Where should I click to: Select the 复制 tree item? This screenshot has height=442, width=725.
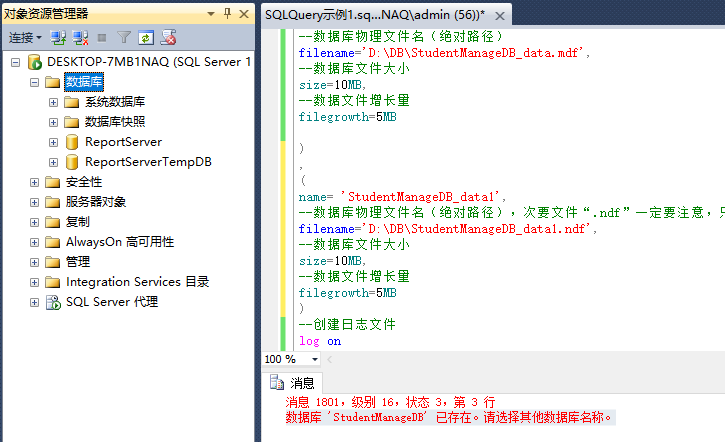coord(78,222)
